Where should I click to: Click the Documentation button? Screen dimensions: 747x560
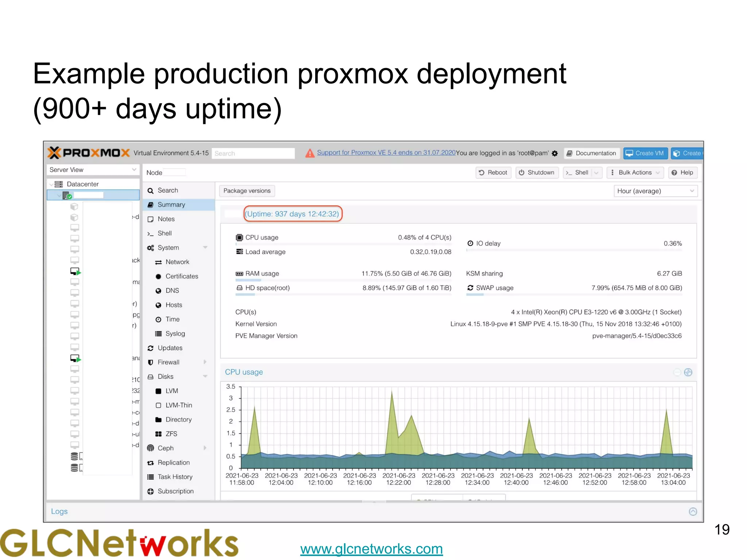pyautogui.click(x=591, y=153)
